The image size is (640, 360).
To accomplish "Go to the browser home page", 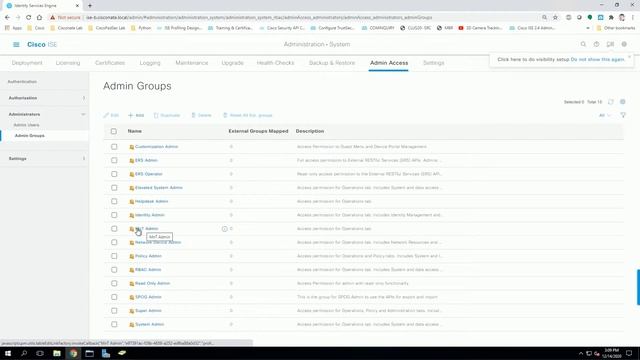I will 39,18.
